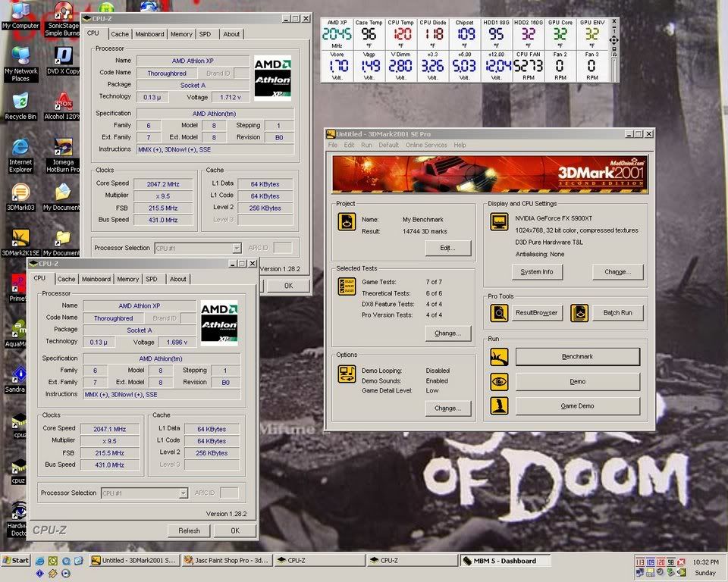The height and width of the screenshot is (582, 728).
Task: Click the Options section icon in 3DMark
Action: (347, 374)
